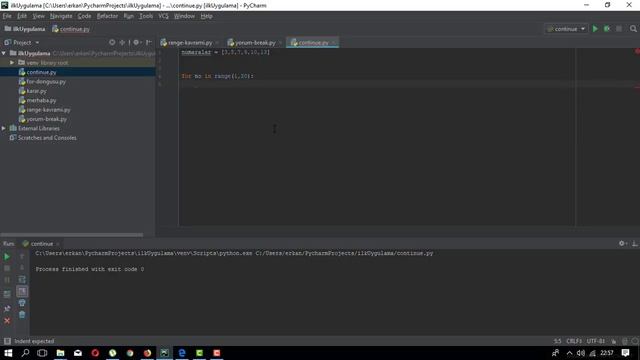Select Scratches and Consoles in the project tree
The image size is (640, 360).
[47, 138]
